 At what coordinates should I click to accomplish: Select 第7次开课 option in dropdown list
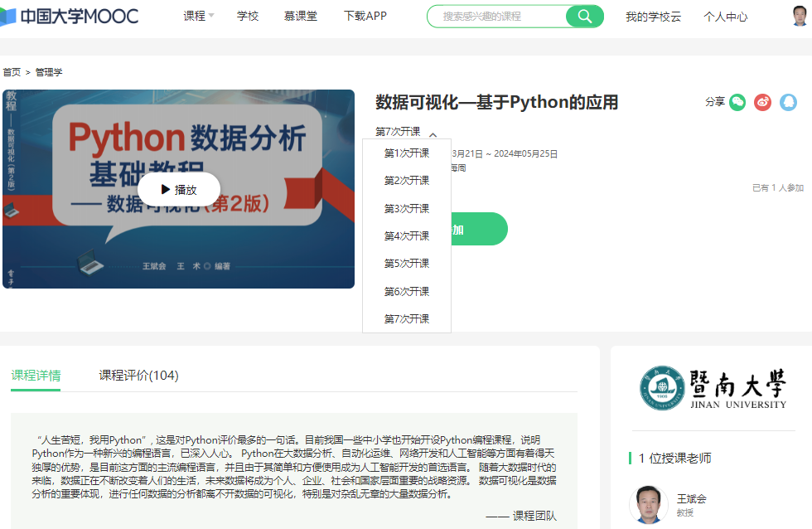[x=407, y=318]
